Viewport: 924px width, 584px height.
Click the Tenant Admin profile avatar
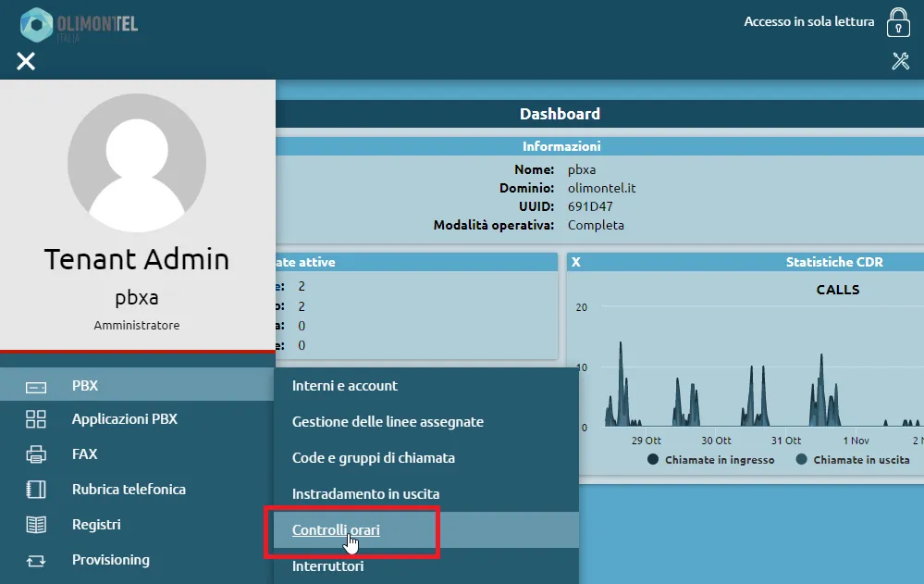click(x=137, y=162)
